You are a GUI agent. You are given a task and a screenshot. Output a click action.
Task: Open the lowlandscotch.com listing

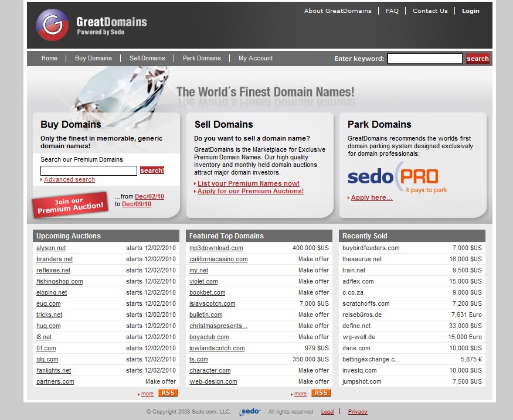(x=217, y=348)
